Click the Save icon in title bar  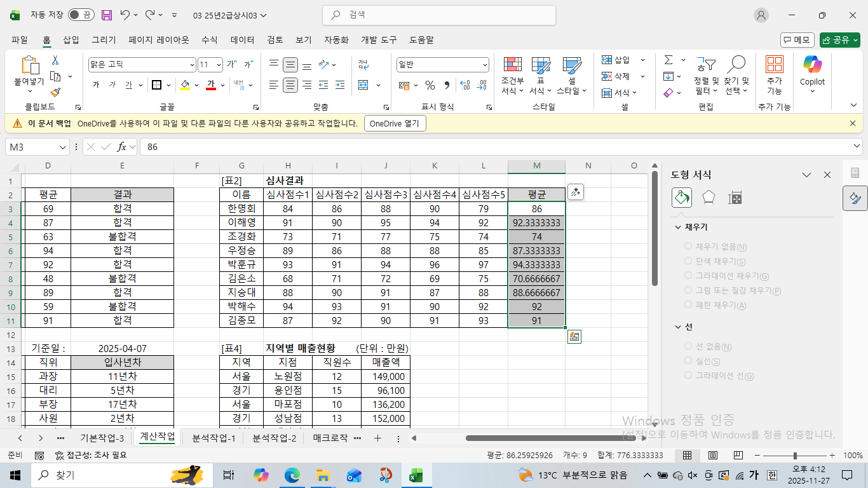pos(107,15)
